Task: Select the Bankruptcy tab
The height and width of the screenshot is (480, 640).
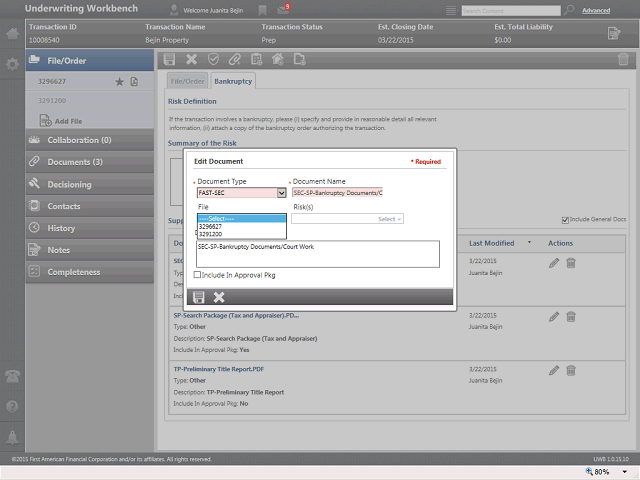Action: click(x=233, y=81)
